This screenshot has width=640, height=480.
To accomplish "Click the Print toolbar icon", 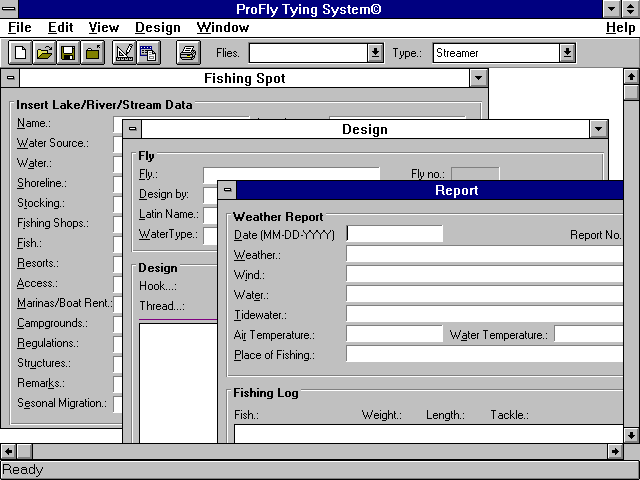I will coord(187,53).
